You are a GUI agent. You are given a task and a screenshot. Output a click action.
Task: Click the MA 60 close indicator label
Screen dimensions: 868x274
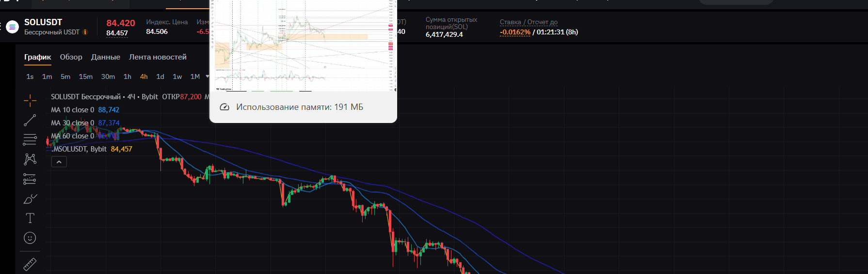73,136
